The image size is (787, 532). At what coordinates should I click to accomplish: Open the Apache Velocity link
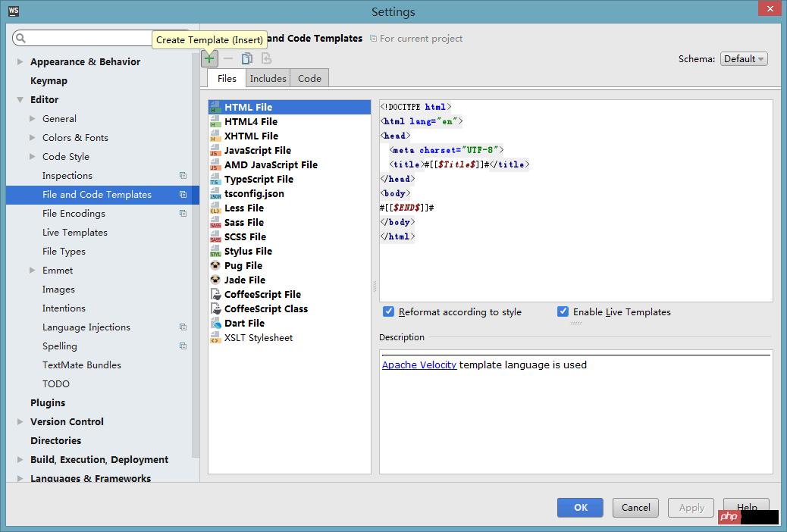419,365
